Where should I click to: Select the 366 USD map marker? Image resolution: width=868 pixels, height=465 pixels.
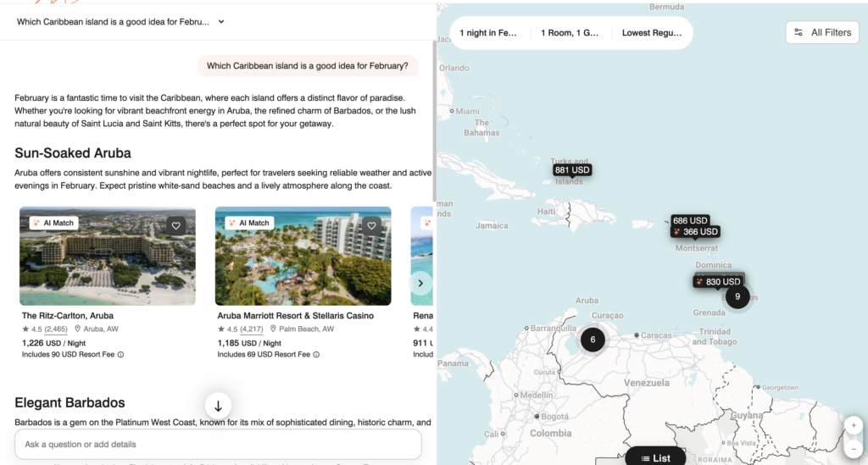695,232
